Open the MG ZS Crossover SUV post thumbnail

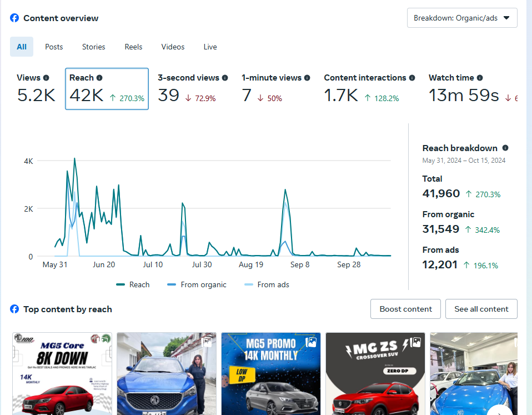375,373
